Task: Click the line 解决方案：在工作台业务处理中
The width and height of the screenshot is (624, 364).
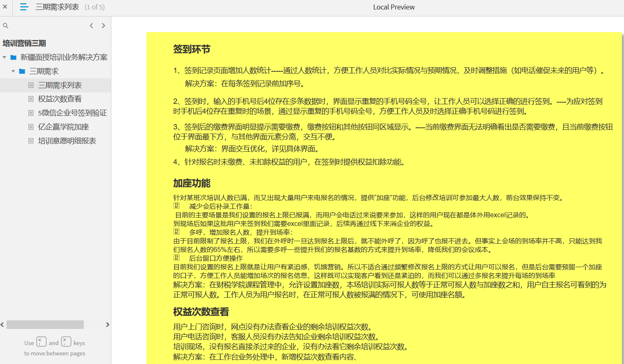Action: click(x=266, y=357)
